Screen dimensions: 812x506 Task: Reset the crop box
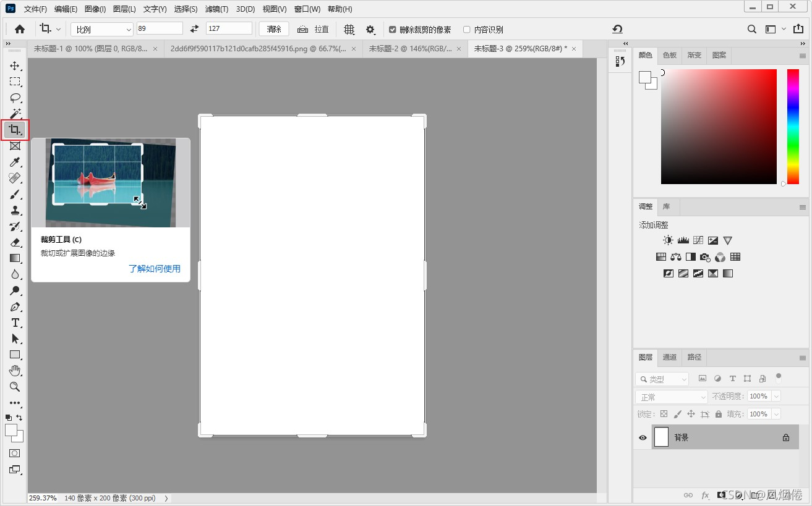tap(617, 29)
